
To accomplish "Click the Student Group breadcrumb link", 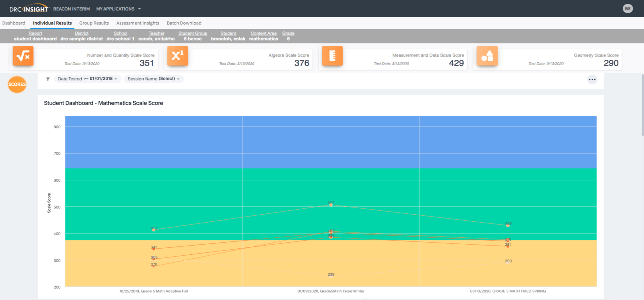I will pos(192,33).
